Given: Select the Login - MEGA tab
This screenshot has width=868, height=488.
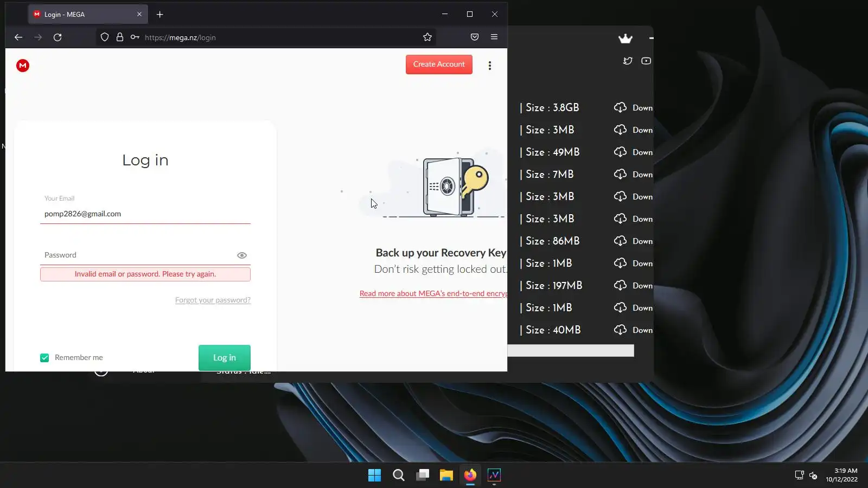Looking at the screenshot, I should click(88, 15).
